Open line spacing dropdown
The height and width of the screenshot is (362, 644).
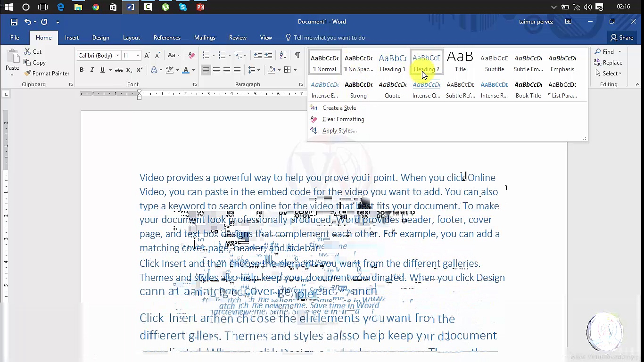coord(254,70)
